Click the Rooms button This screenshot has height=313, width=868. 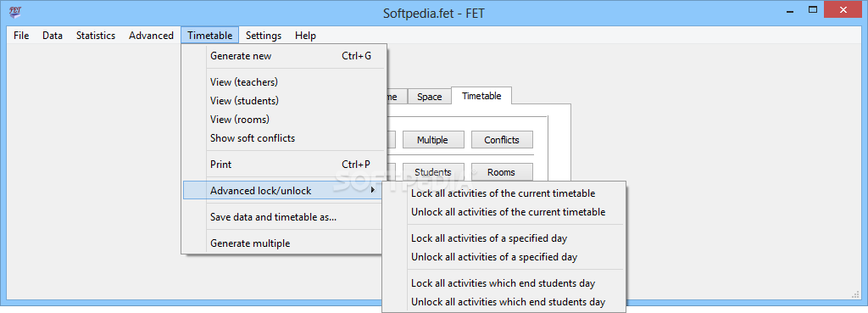(502, 172)
